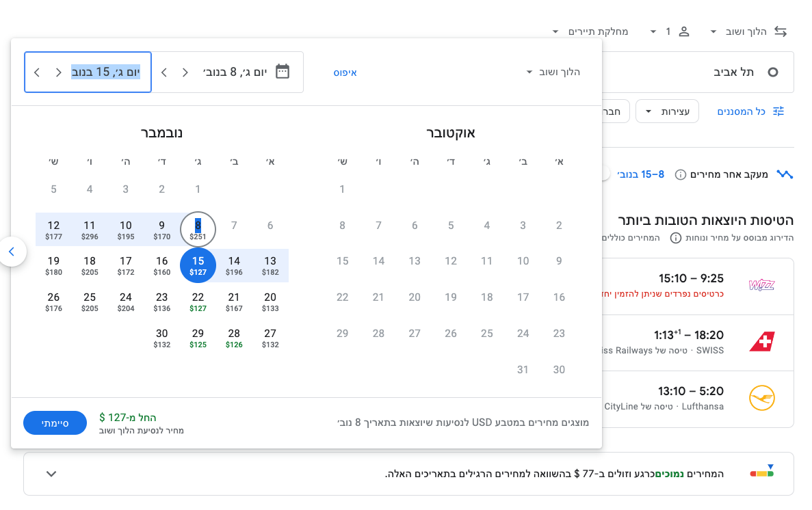Viewport: 812px width, 510px height.
Task: Click the price tracking graph icon
Action: pos(785,174)
